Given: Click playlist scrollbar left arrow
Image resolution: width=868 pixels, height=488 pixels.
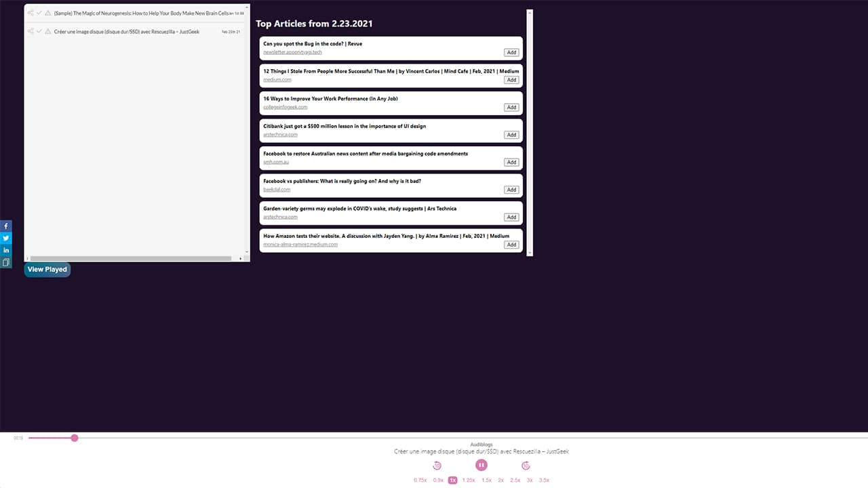Looking at the screenshot, I should point(27,258).
